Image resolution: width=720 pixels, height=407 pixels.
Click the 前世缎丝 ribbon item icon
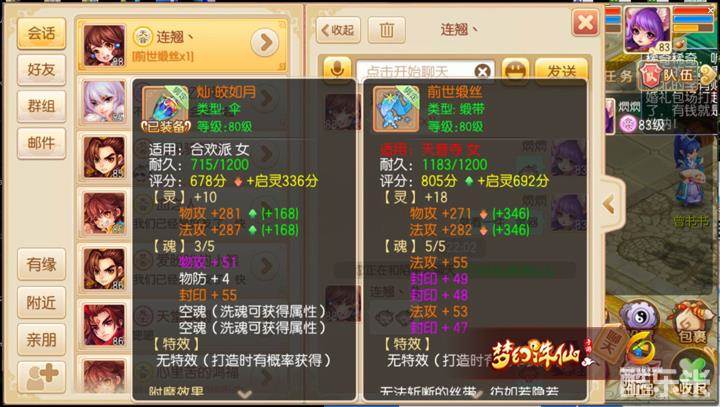tap(396, 109)
